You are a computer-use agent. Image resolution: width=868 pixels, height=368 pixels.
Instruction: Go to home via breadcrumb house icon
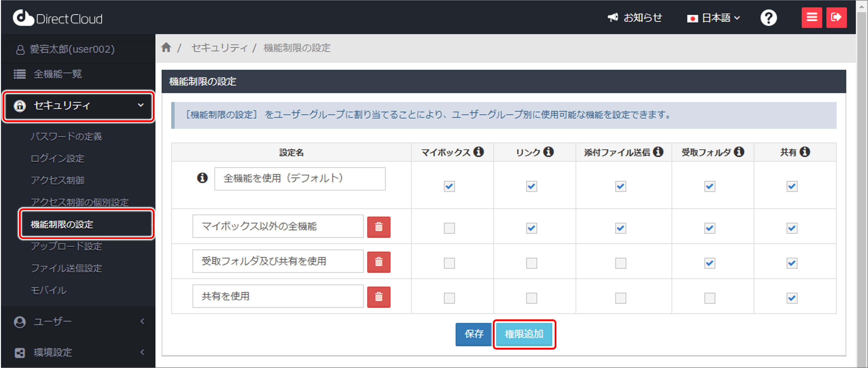coord(166,47)
